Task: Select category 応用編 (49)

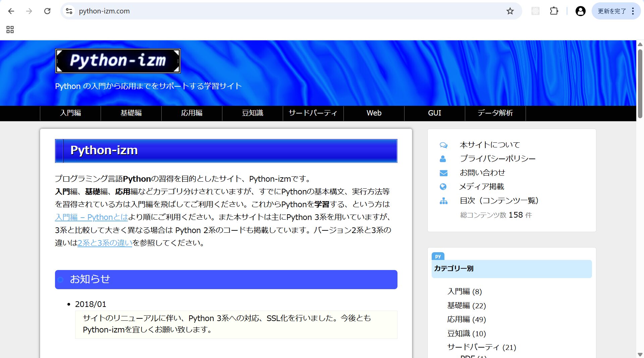Action: coord(467,319)
